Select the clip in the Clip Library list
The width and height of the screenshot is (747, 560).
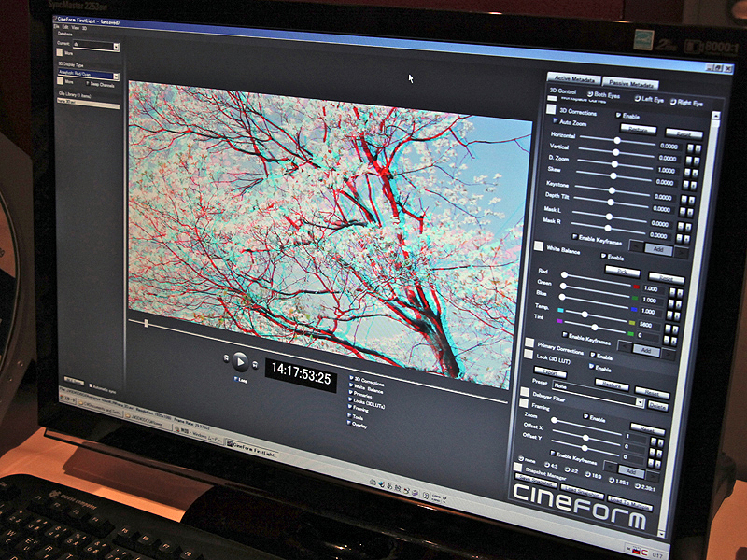[x=88, y=102]
